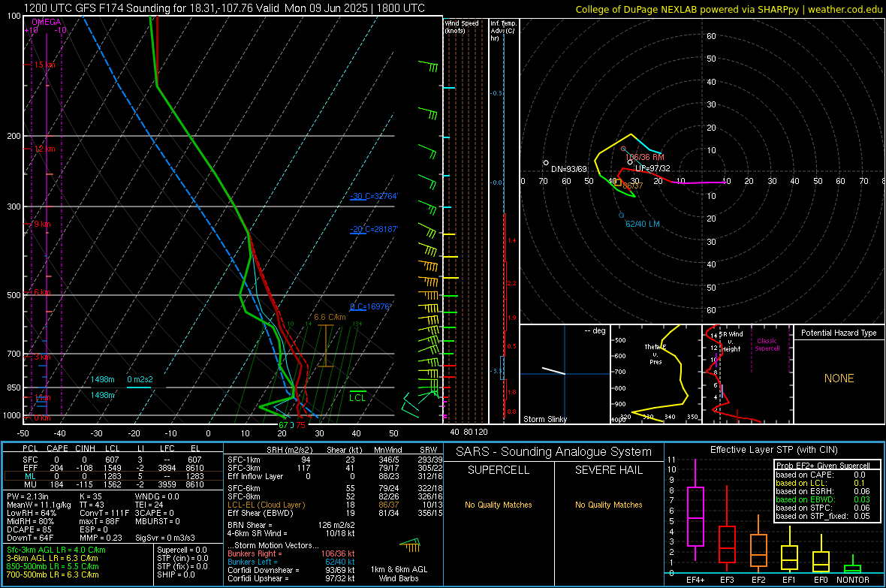
Task: Click the 'NONE' hazard type text
Action: pyautogui.click(x=839, y=378)
